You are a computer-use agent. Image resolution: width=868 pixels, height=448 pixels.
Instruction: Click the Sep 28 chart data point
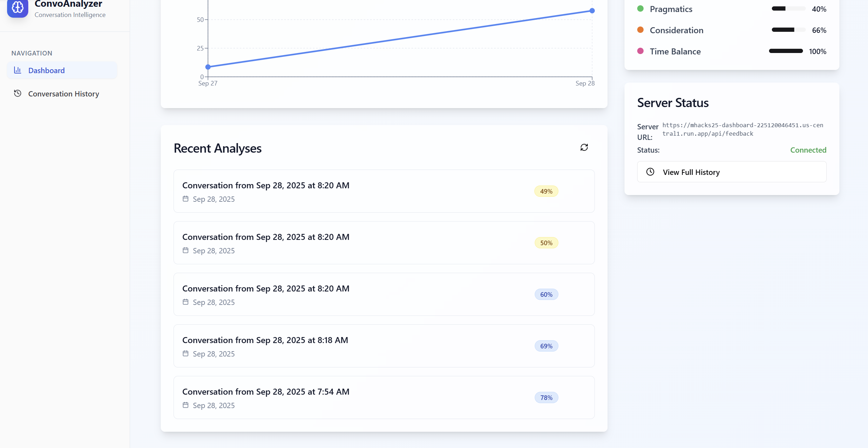coord(592,11)
